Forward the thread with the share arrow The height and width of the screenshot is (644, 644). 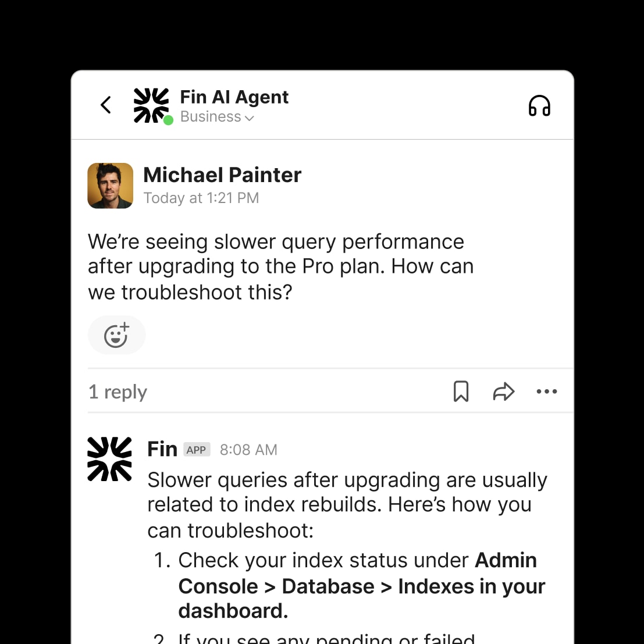point(504,392)
